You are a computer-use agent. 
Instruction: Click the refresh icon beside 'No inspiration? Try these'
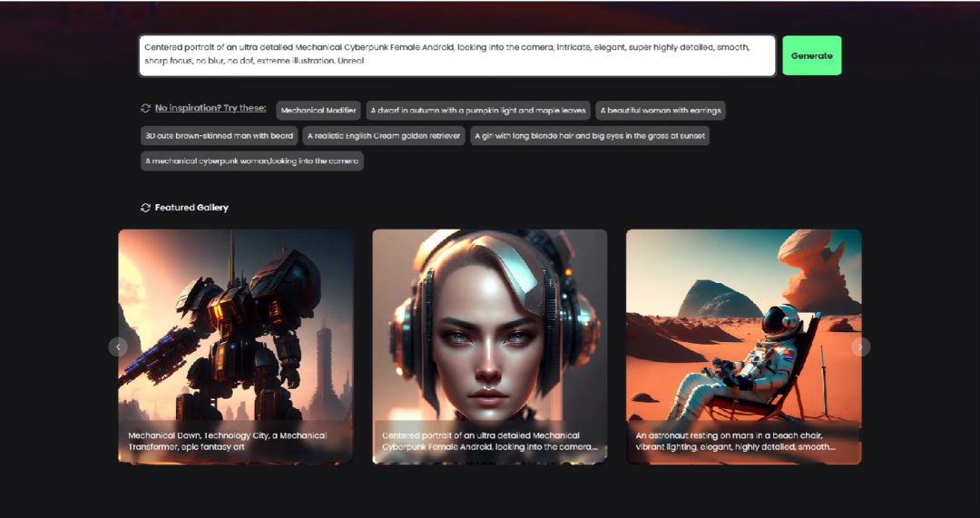click(145, 109)
